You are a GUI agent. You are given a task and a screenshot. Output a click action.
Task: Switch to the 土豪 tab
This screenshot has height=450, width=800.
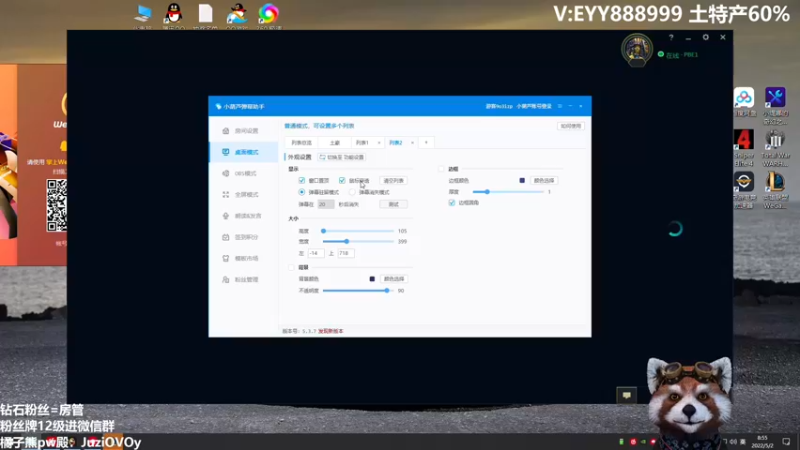coord(335,143)
